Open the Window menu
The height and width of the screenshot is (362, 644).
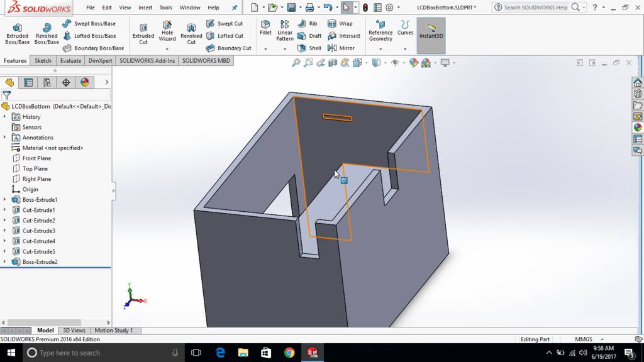190,8
